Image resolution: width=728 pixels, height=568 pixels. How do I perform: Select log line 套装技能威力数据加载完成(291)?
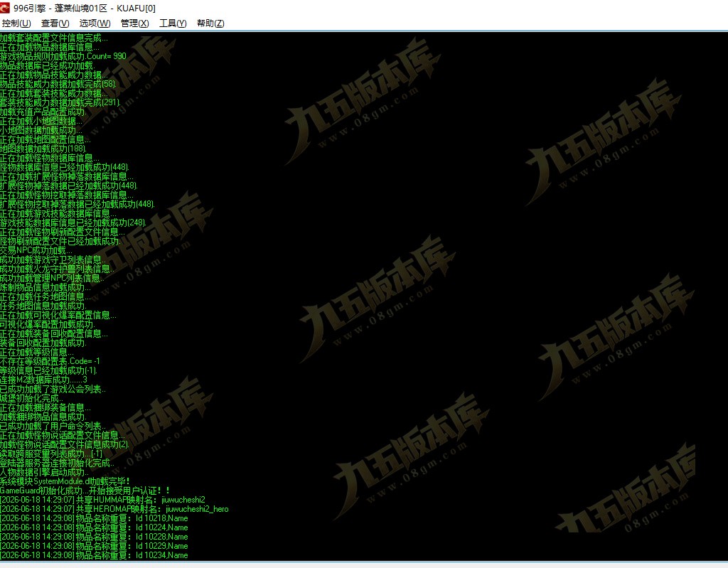tap(60, 102)
